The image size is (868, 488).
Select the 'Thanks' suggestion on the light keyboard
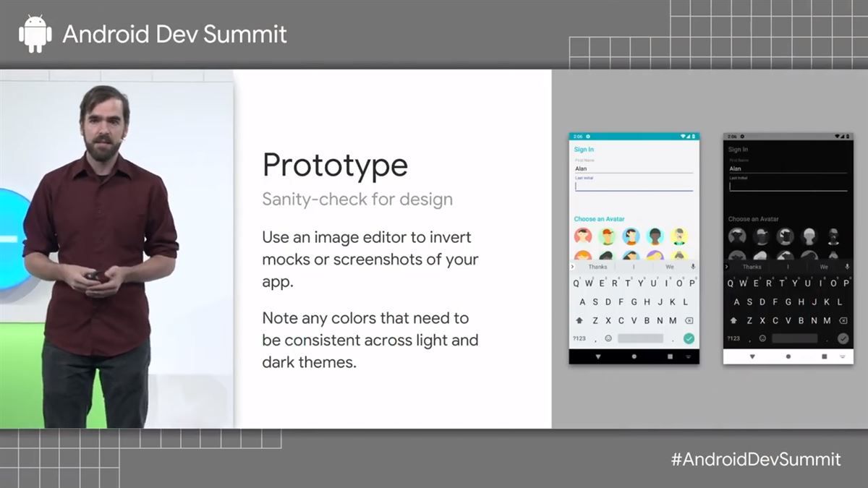tap(598, 266)
